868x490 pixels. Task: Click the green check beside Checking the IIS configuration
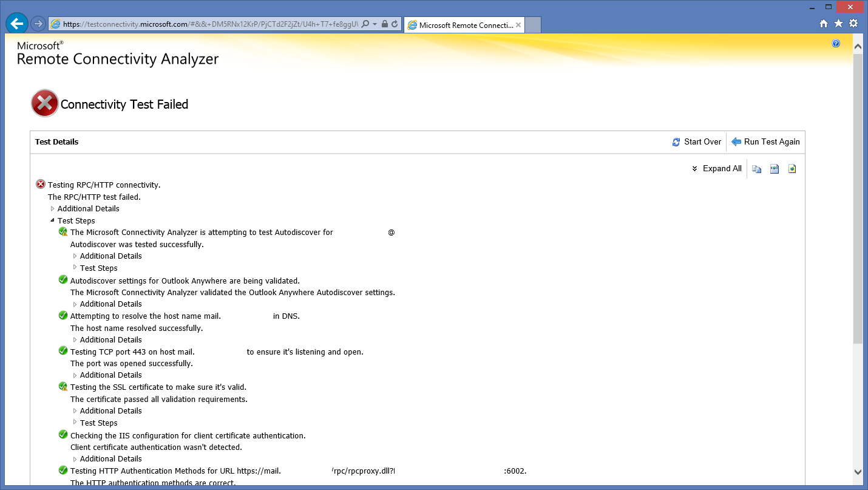click(x=63, y=435)
